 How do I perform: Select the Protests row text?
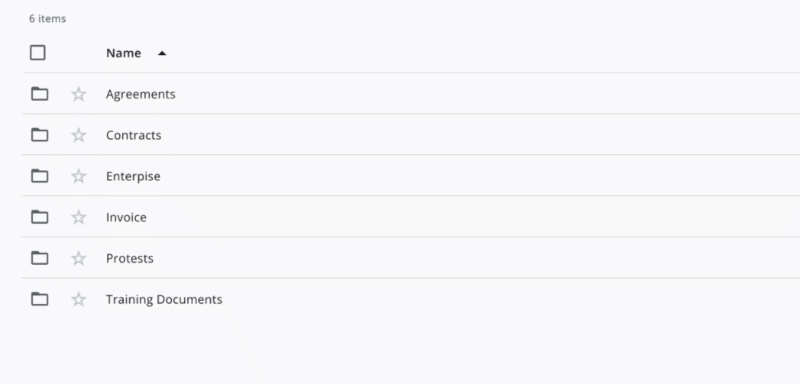130,259
